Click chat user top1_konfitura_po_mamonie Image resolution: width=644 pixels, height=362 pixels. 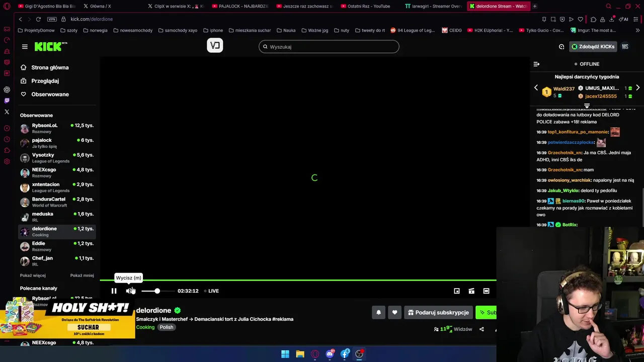(x=578, y=132)
